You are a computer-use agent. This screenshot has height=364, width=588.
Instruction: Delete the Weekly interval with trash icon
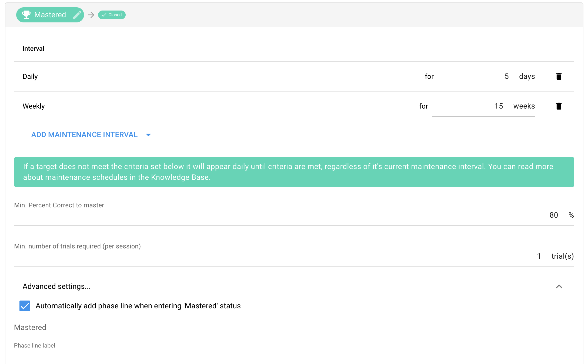coord(559,106)
